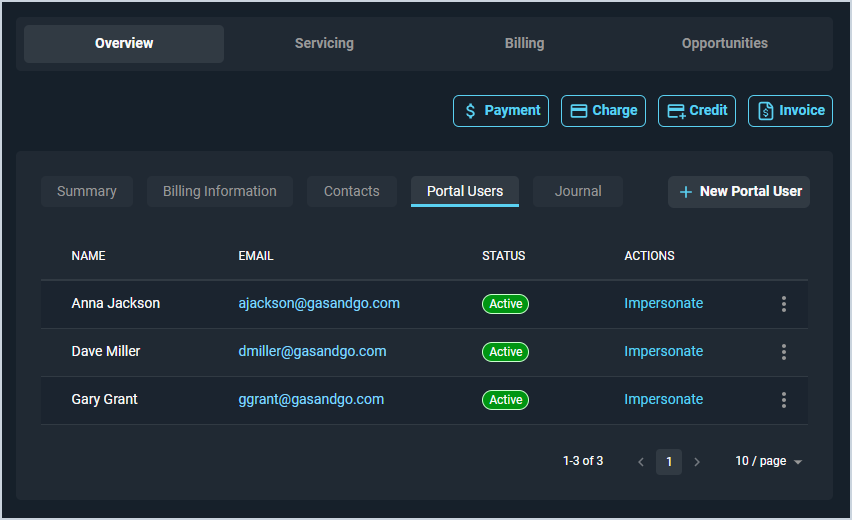
Task: Switch to the Billing tab
Action: pos(524,43)
